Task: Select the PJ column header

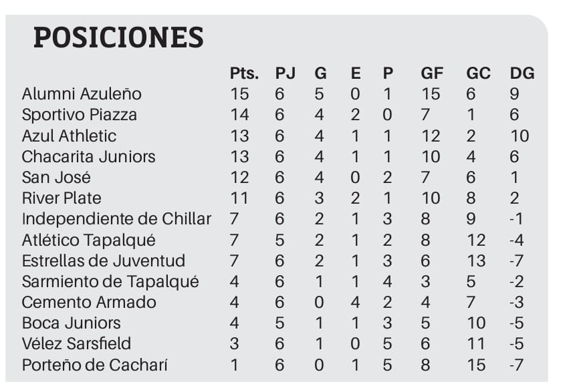Action: (x=286, y=73)
